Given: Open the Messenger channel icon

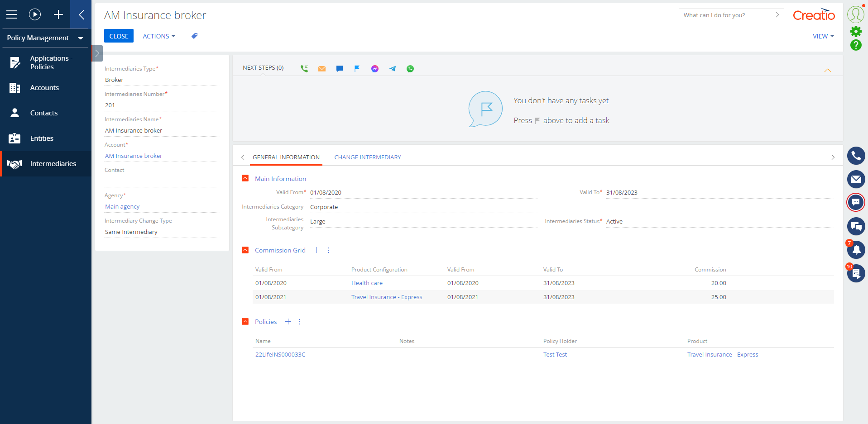Looking at the screenshot, I should click(375, 68).
